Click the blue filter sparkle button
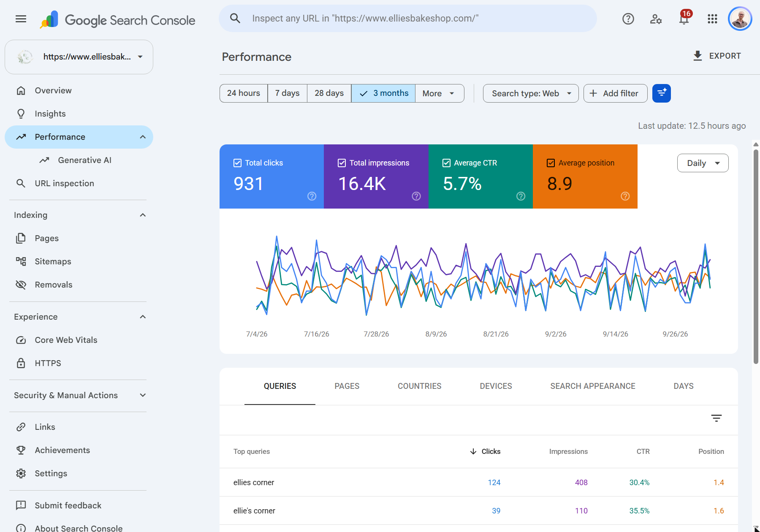This screenshot has height=532, width=760. pos(662,93)
